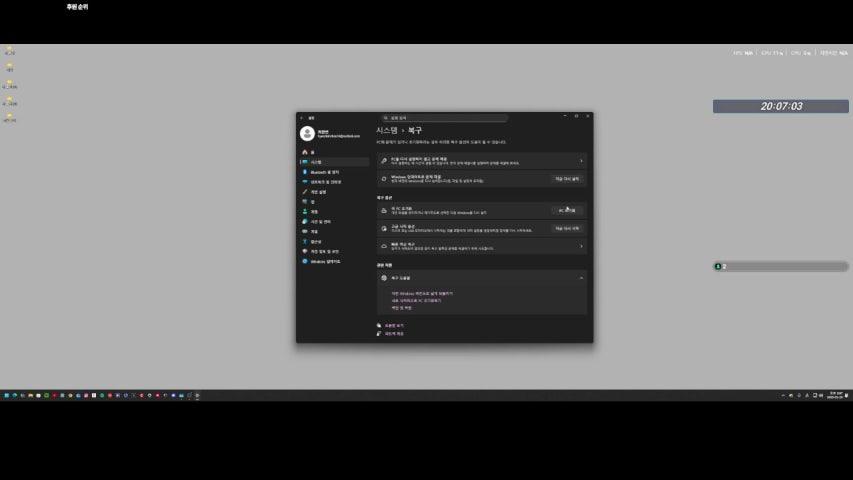Open the first link under Recovery help
The height and width of the screenshot is (480, 853).
[x=422, y=293]
